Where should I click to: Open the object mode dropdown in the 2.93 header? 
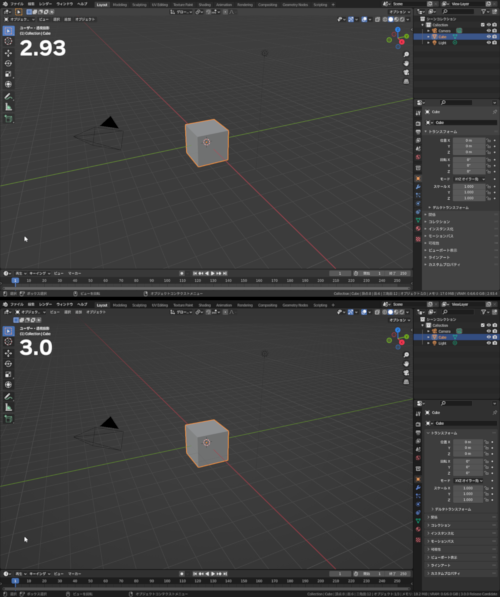tap(19, 19)
